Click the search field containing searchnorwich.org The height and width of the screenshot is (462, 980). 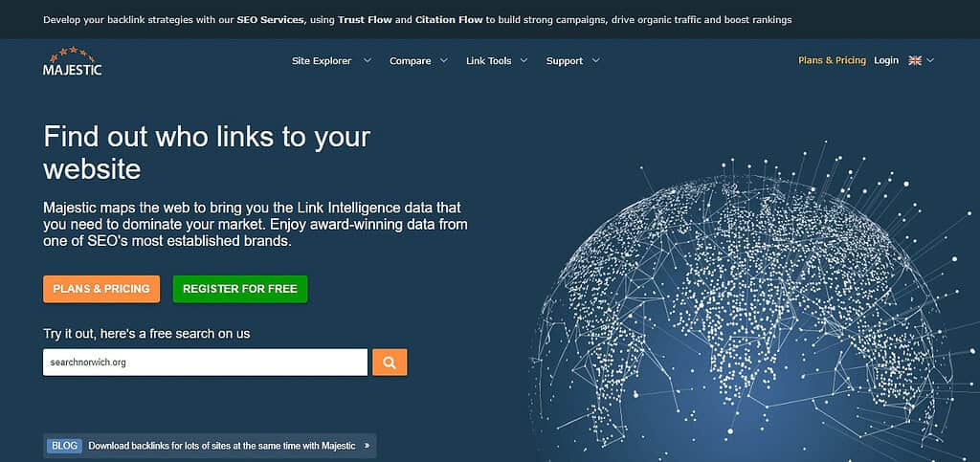(205, 363)
